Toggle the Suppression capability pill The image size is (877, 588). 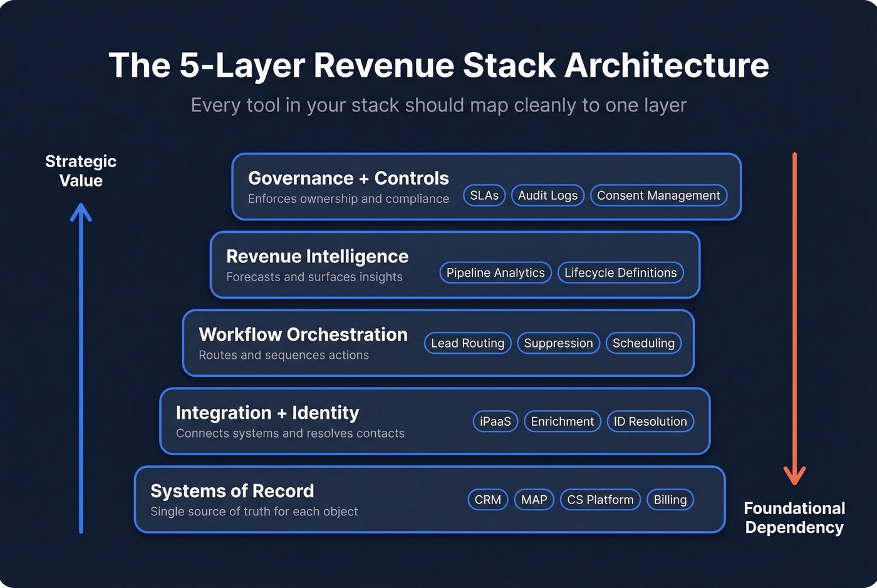[x=558, y=343]
